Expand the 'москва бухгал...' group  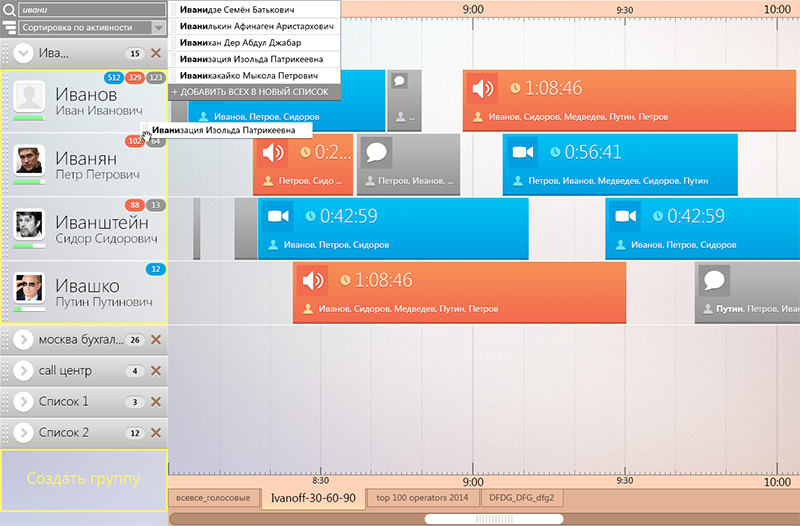[23, 340]
